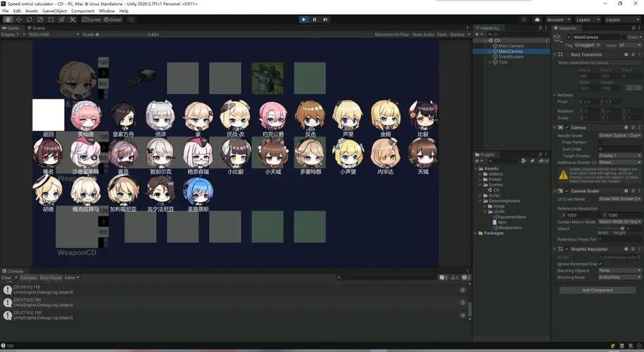Click the Play button
The height and width of the screenshot is (352, 644).
tap(303, 19)
